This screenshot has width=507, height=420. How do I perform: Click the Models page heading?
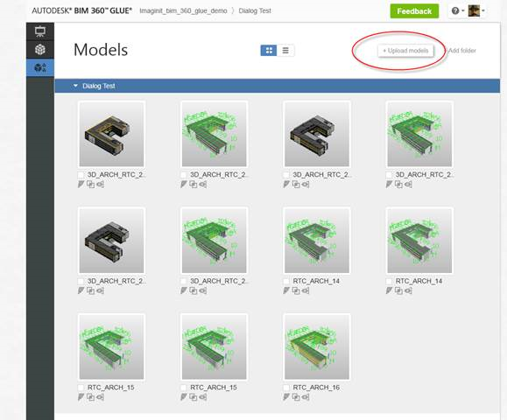point(101,50)
